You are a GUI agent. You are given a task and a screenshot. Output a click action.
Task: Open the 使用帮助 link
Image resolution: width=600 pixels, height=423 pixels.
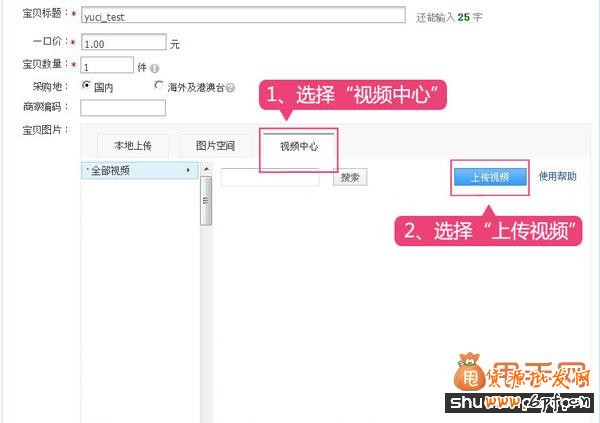(557, 176)
